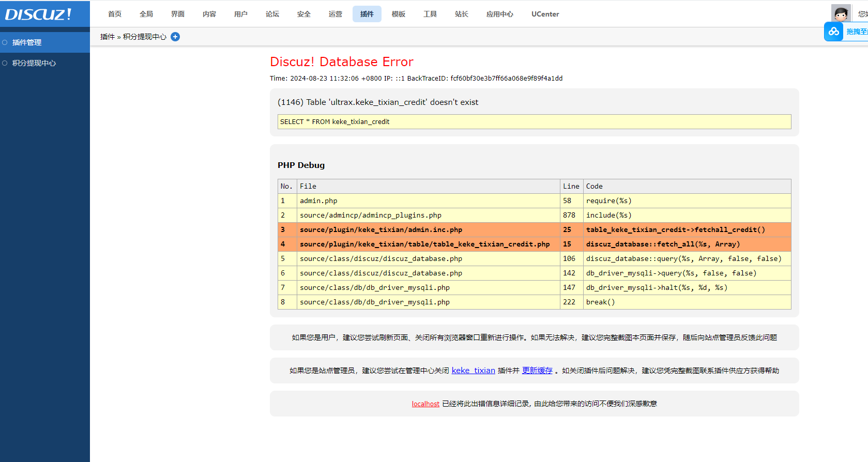Click the fetchall_credit() code cell
Viewport: 868px width, 462px height.
pyautogui.click(x=687, y=230)
